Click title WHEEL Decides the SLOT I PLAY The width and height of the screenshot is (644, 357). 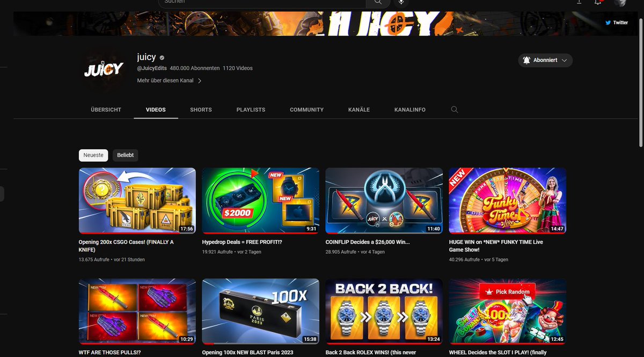pyautogui.click(x=498, y=353)
